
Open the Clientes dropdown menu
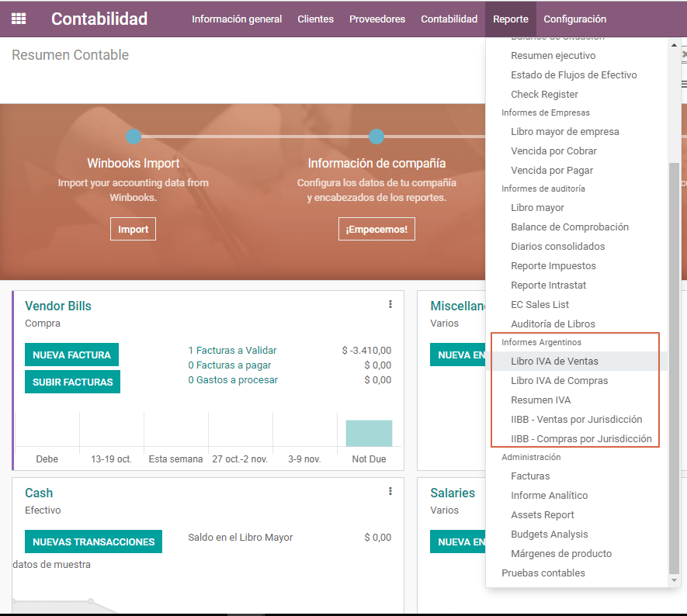[x=315, y=19]
